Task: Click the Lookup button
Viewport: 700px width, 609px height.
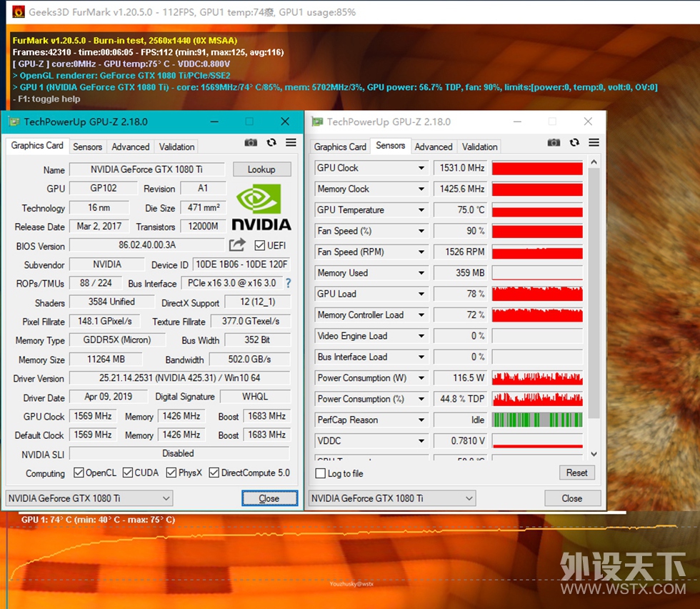Action: pyautogui.click(x=261, y=169)
